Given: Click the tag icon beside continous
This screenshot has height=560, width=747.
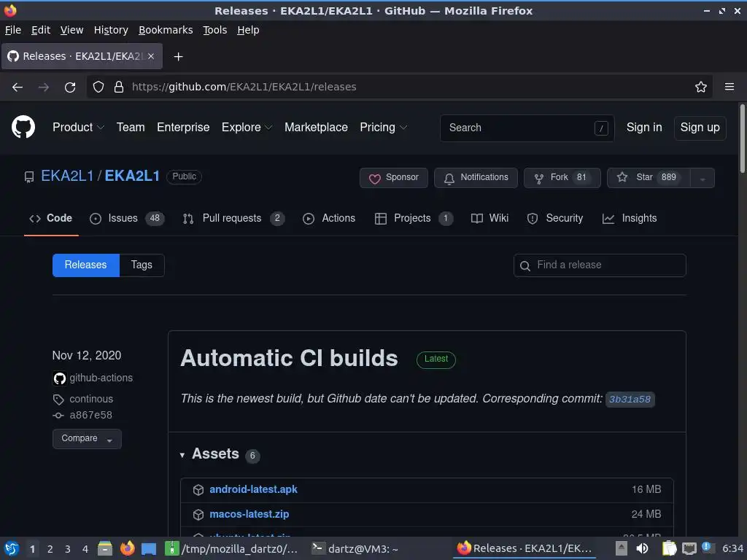Looking at the screenshot, I should pyautogui.click(x=58, y=400).
